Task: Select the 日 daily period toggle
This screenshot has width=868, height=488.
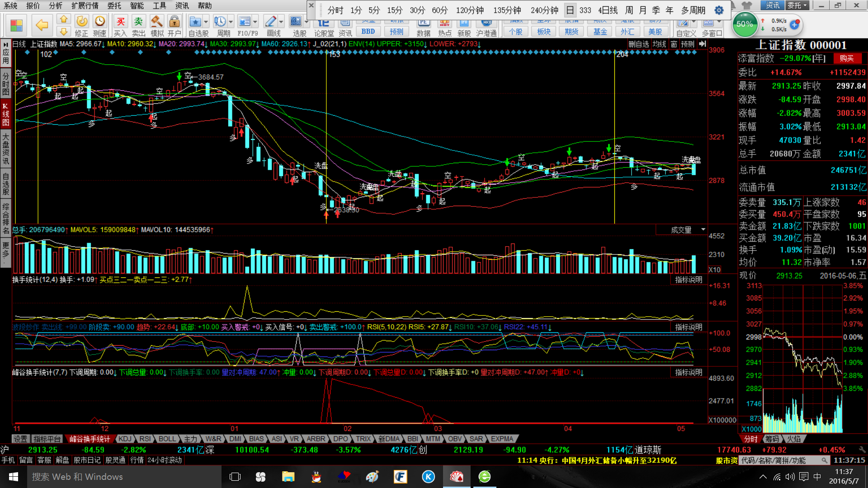Action: (x=570, y=10)
